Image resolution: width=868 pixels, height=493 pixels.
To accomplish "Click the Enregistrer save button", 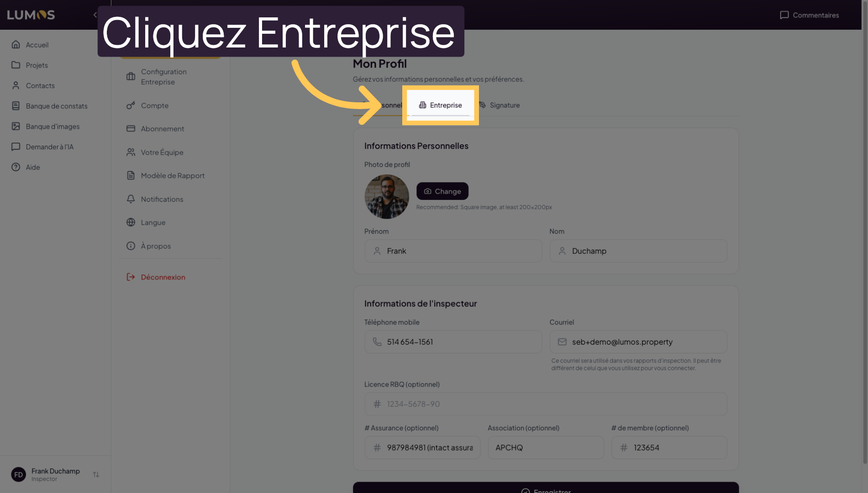I will coord(546,489).
